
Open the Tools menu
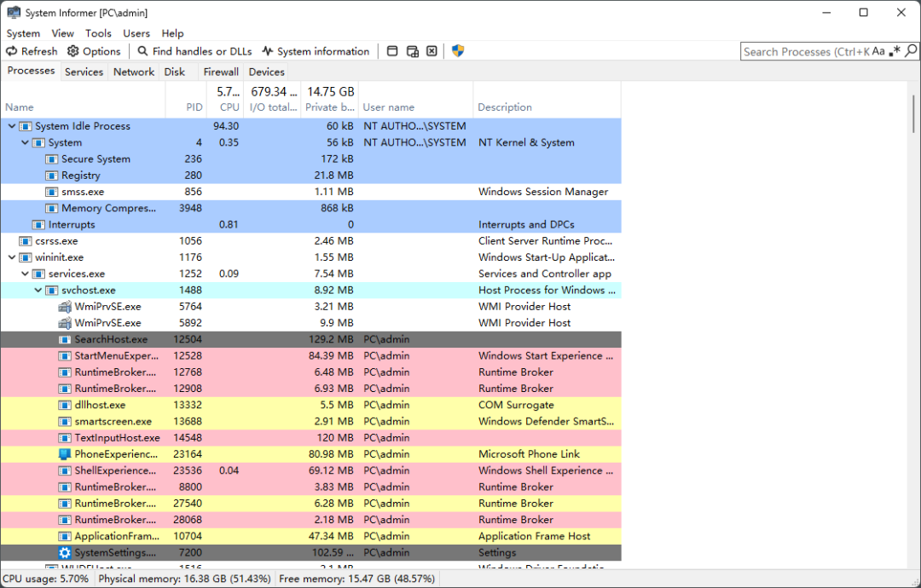pyautogui.click(x=98, y=33)
